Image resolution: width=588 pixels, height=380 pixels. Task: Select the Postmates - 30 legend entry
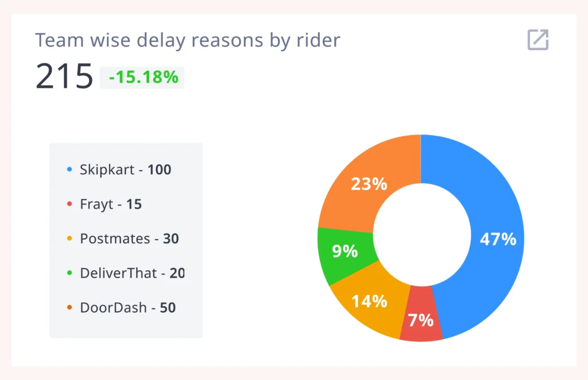pyautogui.click(x=129, y=239)
